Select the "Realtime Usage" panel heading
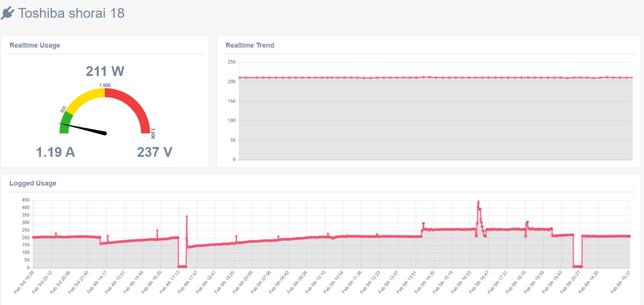644x305 pixels. click(35, 45)
